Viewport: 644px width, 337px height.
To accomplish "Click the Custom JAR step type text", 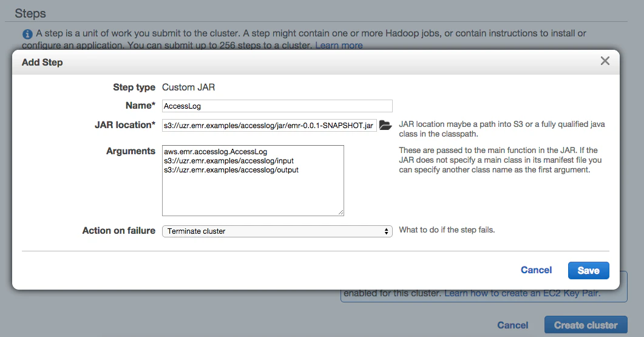I will coord(189,87).
